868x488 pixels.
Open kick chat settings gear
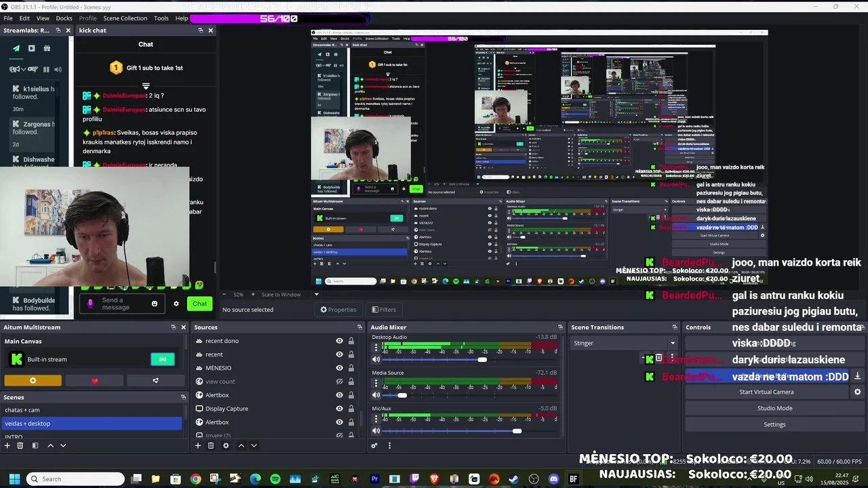(176, 304)
